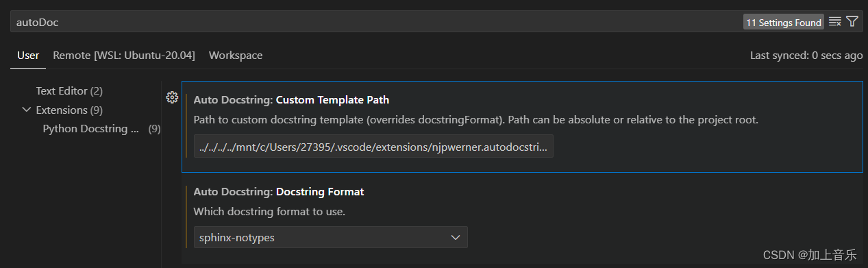Select the Custom Template Path setting title
Viewport: 868px width, 268px height.
(292, 100)
